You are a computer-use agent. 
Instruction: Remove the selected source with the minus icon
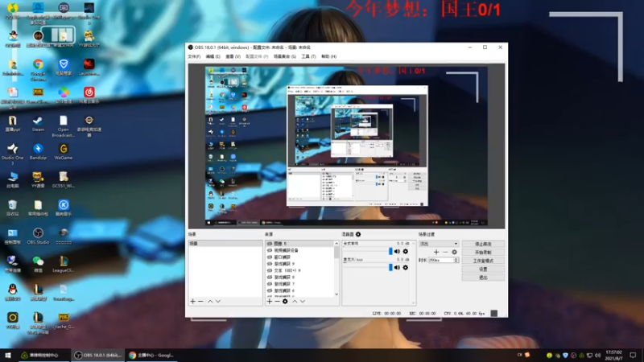click(x=277, y=301)
